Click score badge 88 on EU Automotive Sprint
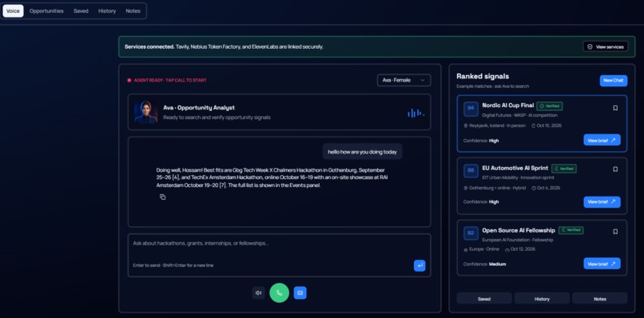 point(471,171)
